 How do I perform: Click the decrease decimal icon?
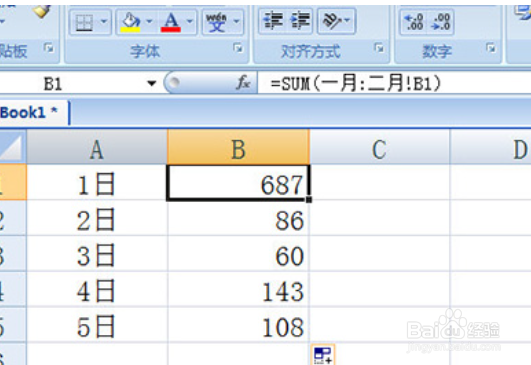click(440, 22)
